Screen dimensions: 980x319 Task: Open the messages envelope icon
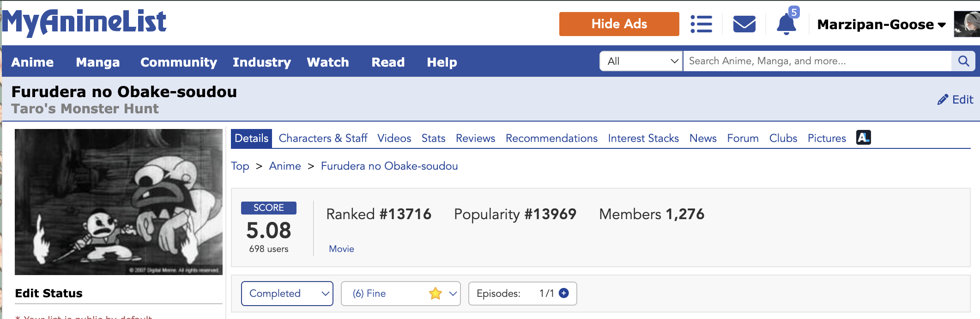tap(744, 24)
